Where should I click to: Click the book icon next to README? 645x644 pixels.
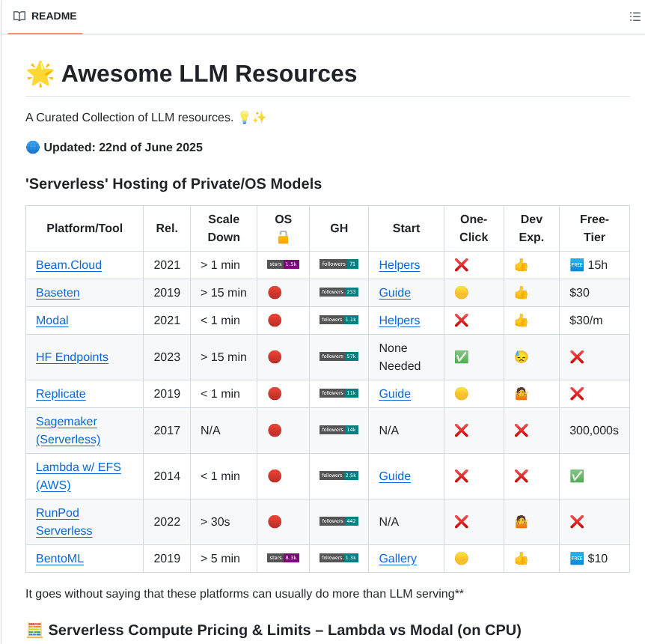click(x=19, y=16)
